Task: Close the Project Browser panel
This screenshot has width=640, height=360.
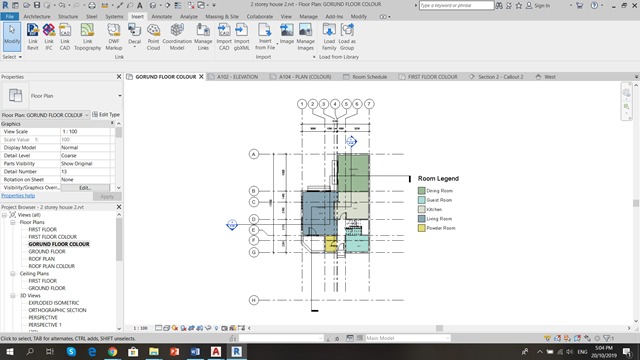Action: [x=119, y=207]
